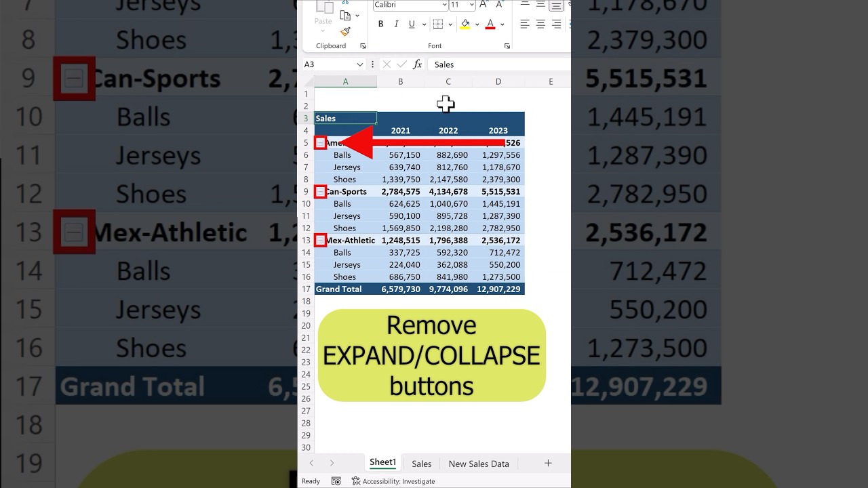
Task: Click the macro recording status icon
Action: [336, 481]
